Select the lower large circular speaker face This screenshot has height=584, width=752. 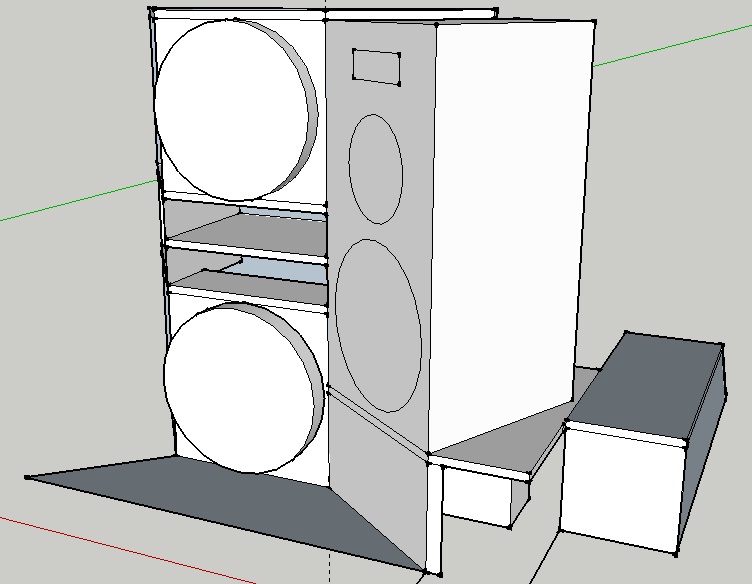(240, 389)
